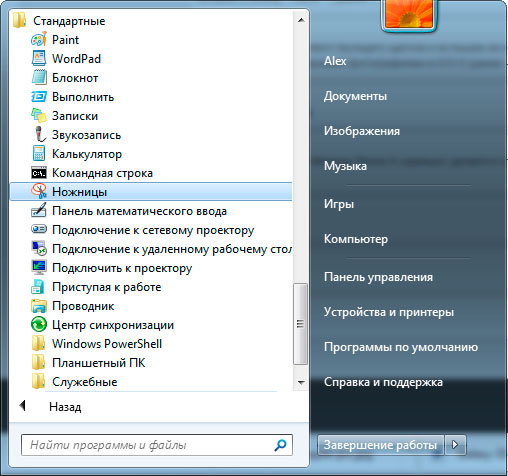This screenshot has width=508, height=476.
Task: Click the magnifier search icon
Action: tap(280, 445)
